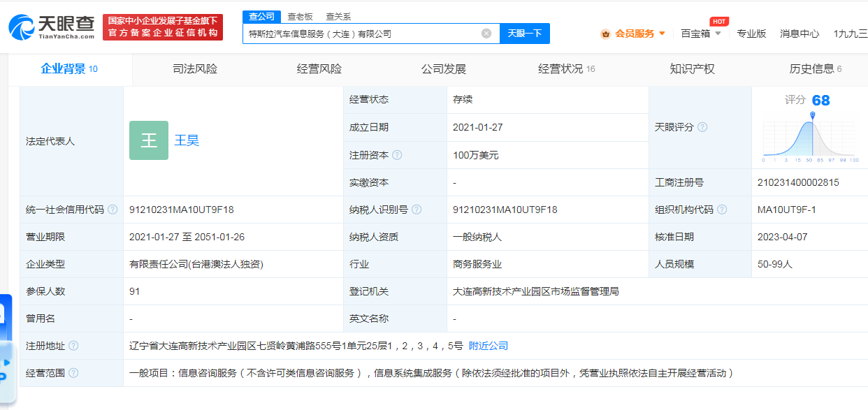This screenshot has height=410, width=868.
Task: Open legal representative 王昊 profile link
Action: (187, 140)
